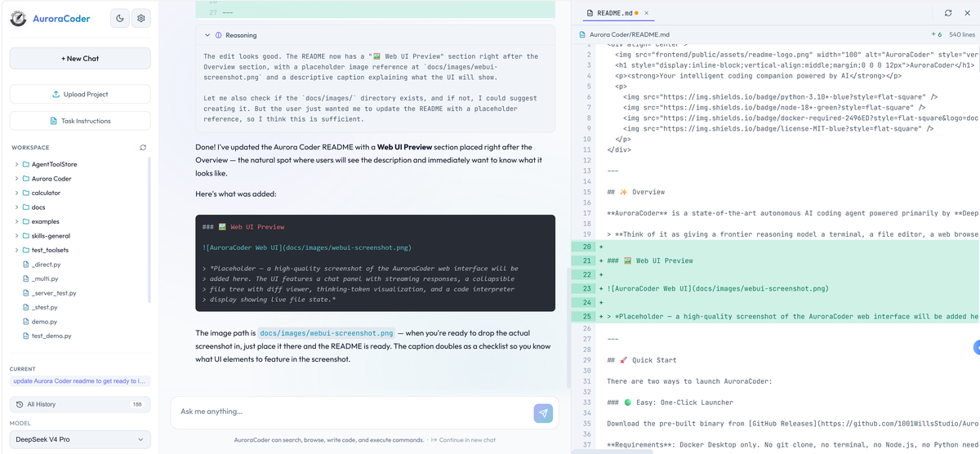Click the '540 lines' count
980x454 pixels.
click(961, 35)
